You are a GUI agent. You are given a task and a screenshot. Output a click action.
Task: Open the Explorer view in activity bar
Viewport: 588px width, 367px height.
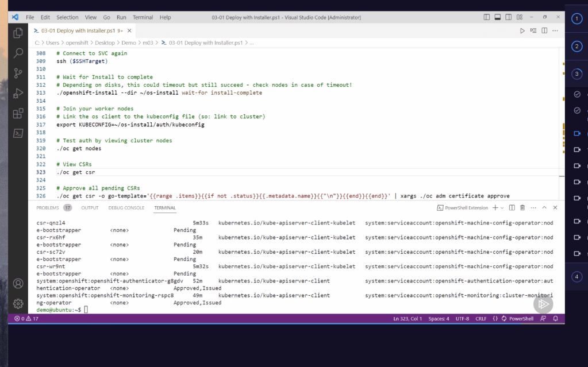point(18,33)
